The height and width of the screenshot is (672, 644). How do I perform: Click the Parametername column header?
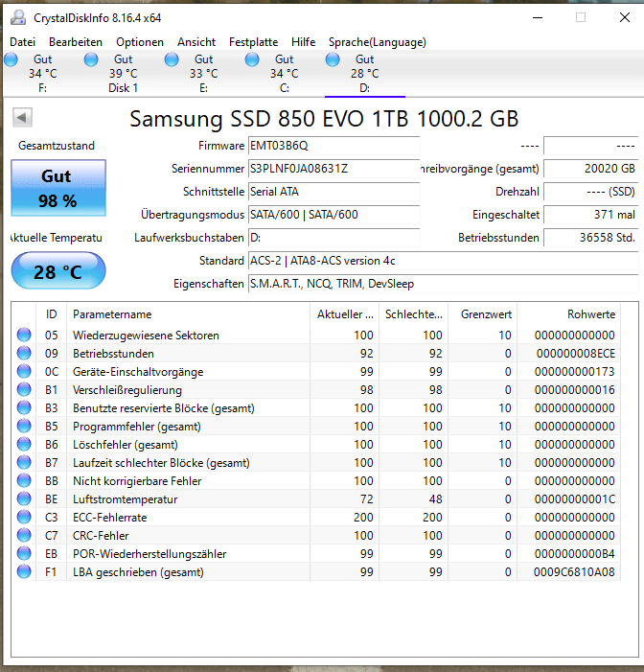coord(188,314)
